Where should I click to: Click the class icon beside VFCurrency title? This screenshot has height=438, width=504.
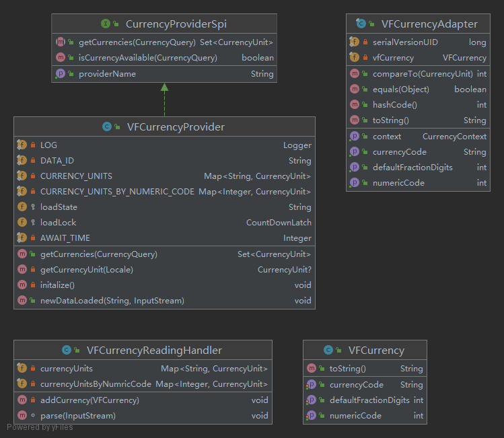pos(328,350)
